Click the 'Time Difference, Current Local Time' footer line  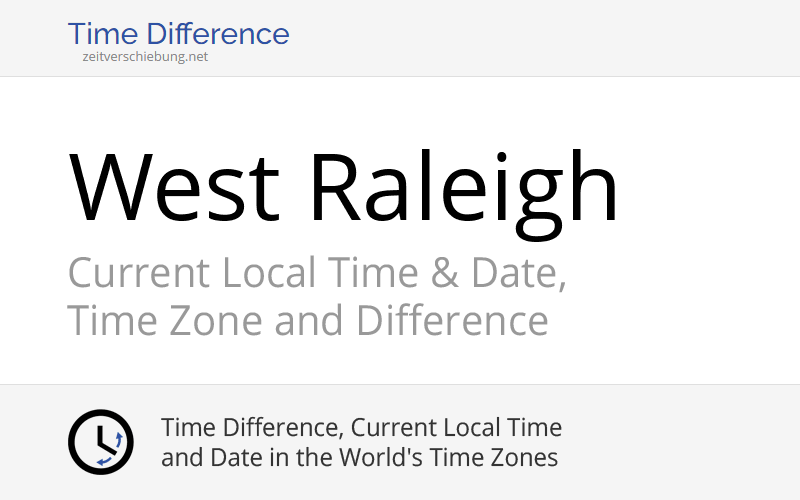tap(361, 428)
